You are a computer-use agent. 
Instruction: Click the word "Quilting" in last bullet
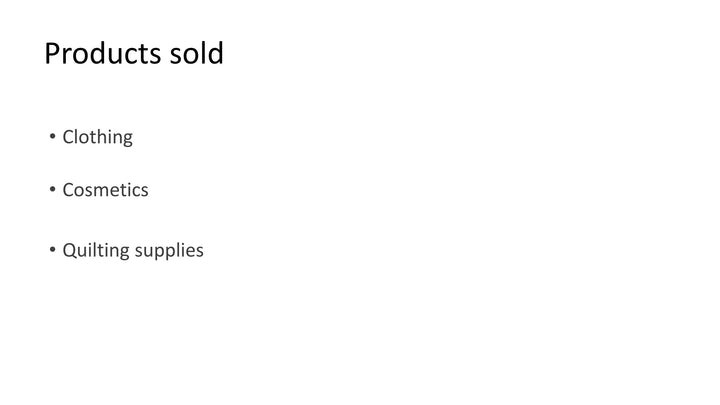96,251
